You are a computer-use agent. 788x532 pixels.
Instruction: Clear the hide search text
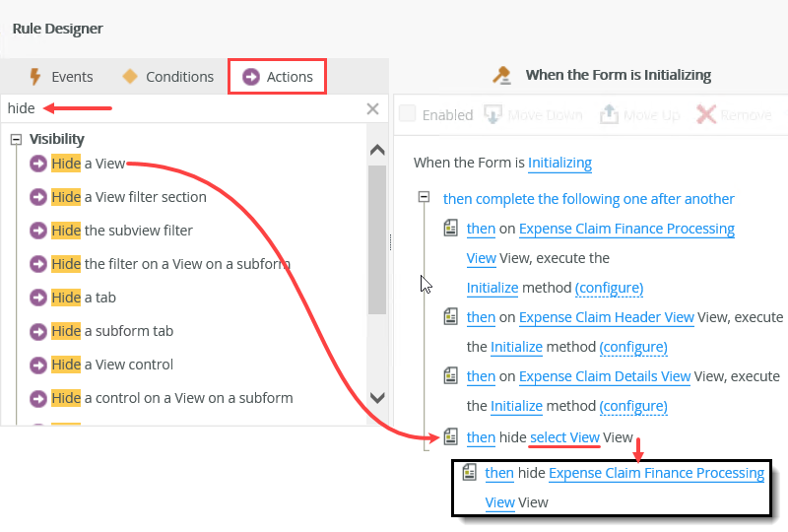point(372,109)
